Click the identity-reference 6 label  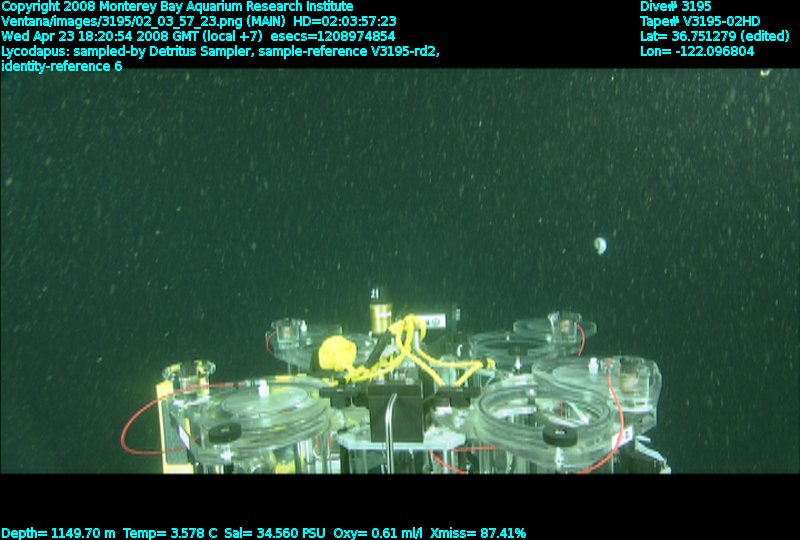click(62, 66)
